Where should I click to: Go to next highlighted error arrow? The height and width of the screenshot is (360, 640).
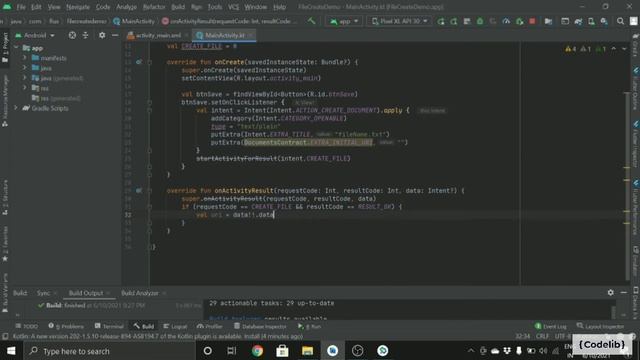624,49
